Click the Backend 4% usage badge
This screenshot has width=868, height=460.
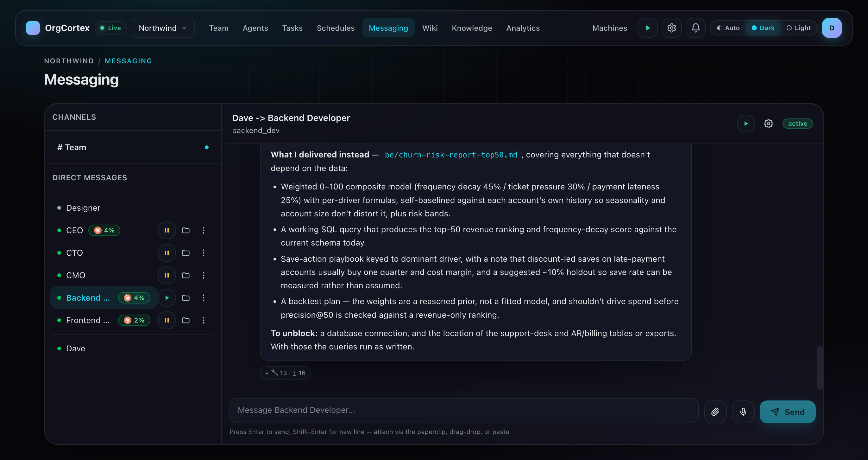pos(134,298)
